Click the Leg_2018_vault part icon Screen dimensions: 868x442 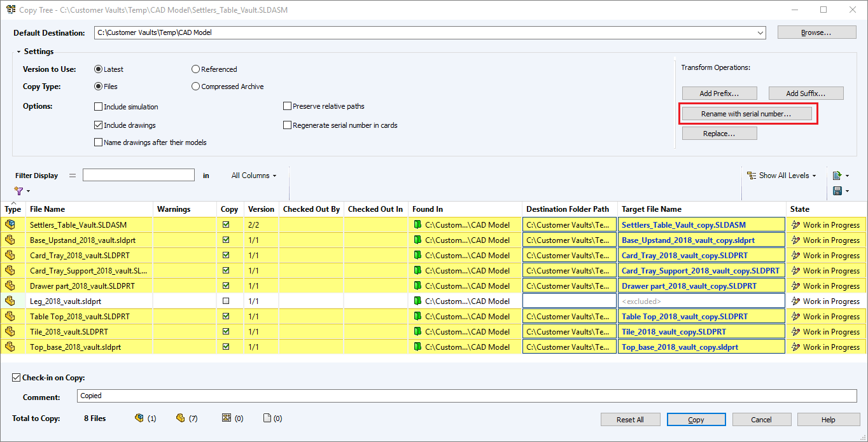pos(10,301)
